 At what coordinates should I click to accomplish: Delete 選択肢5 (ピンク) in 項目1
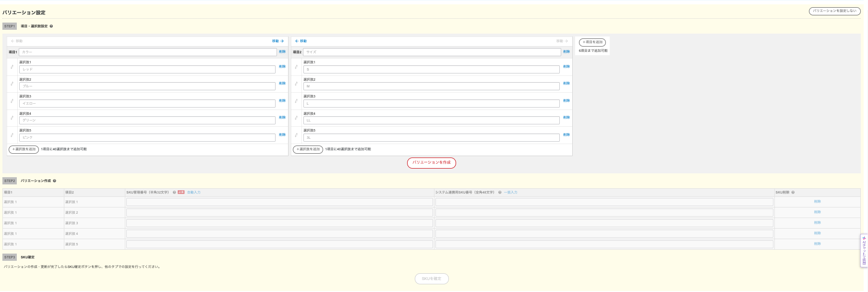click(282, 135)
